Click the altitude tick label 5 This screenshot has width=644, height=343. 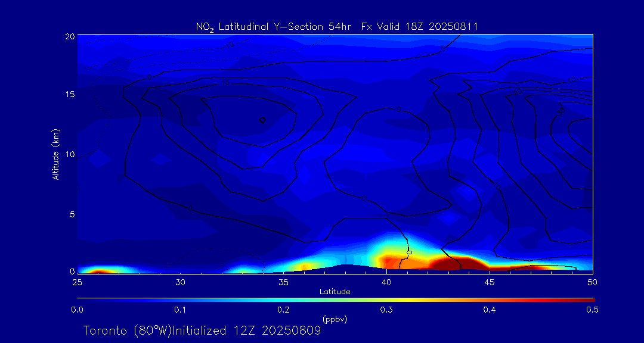pos(70,214)
